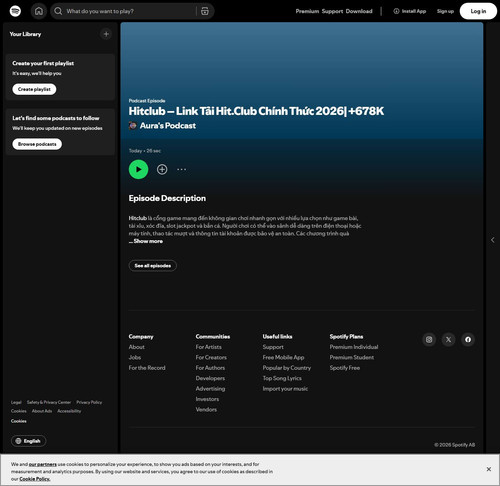This screenshot has height=486, width=500.
Task: Expand the description with Show more
Action: (x=148, y=241)
